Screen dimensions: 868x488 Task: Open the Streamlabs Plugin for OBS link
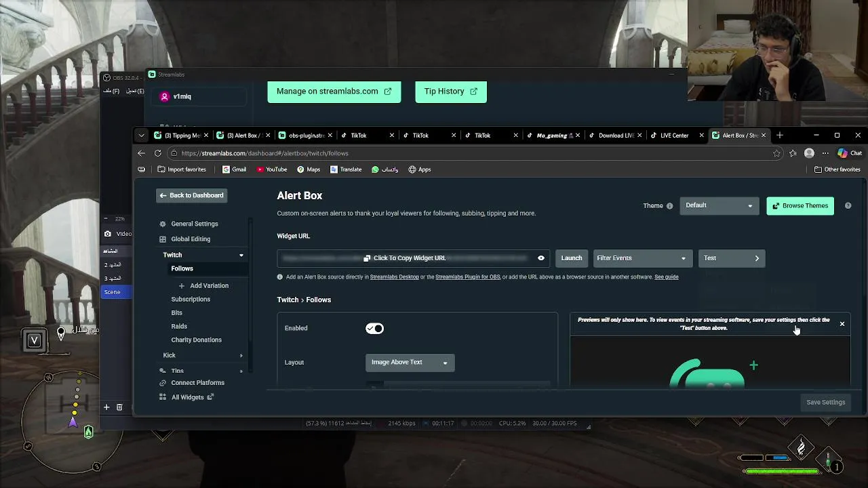pos(468,277)
